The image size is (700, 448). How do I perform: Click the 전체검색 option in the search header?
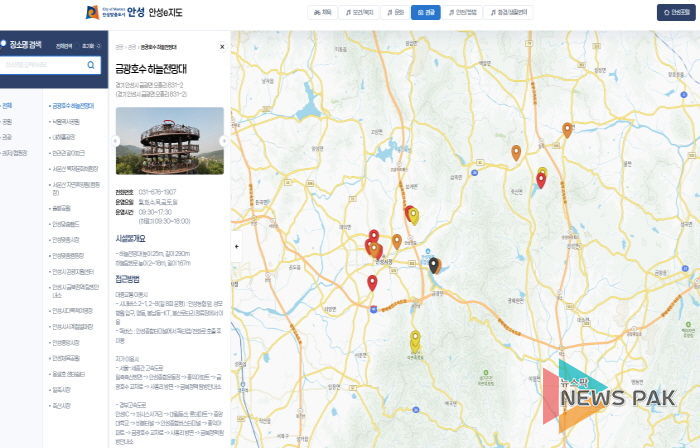(x=64, y=46)
